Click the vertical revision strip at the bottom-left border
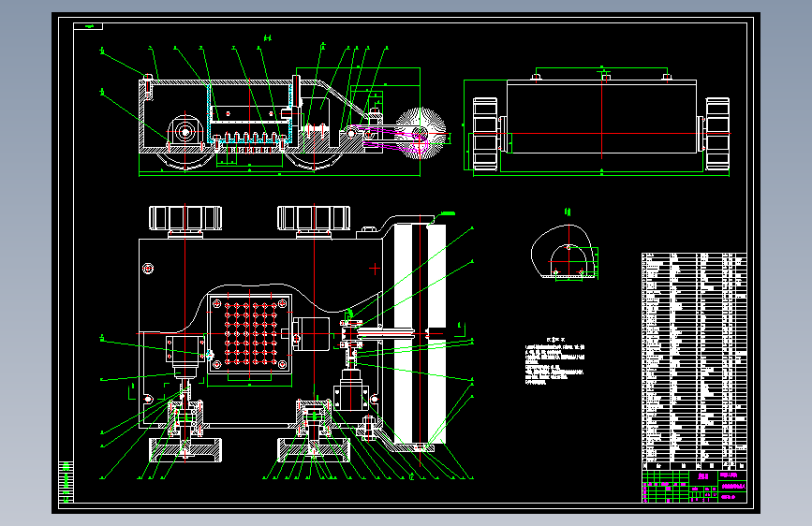 pos(66,482)
